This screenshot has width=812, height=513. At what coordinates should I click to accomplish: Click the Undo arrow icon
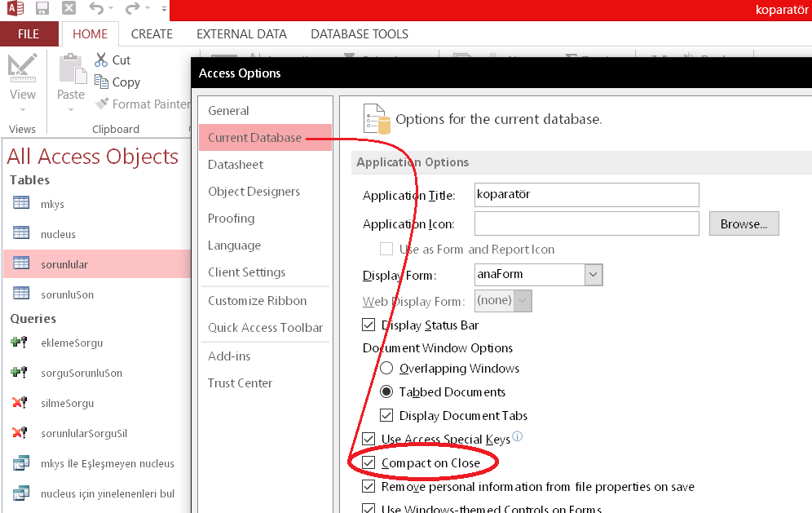point(96,9)
